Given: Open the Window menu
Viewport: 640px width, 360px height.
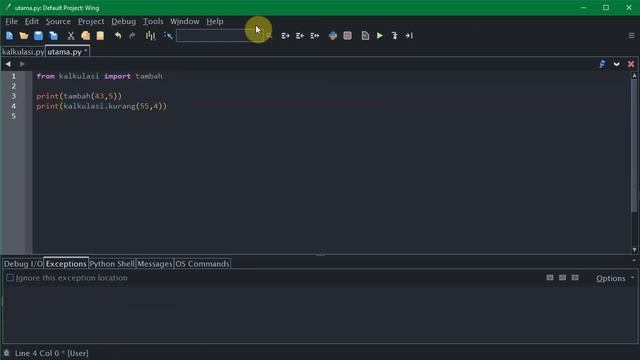Looking at the screenshot, I should (185, 21).
